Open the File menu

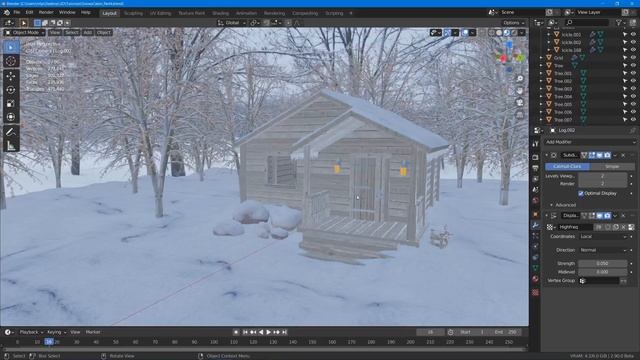click(x=17, y=13)
